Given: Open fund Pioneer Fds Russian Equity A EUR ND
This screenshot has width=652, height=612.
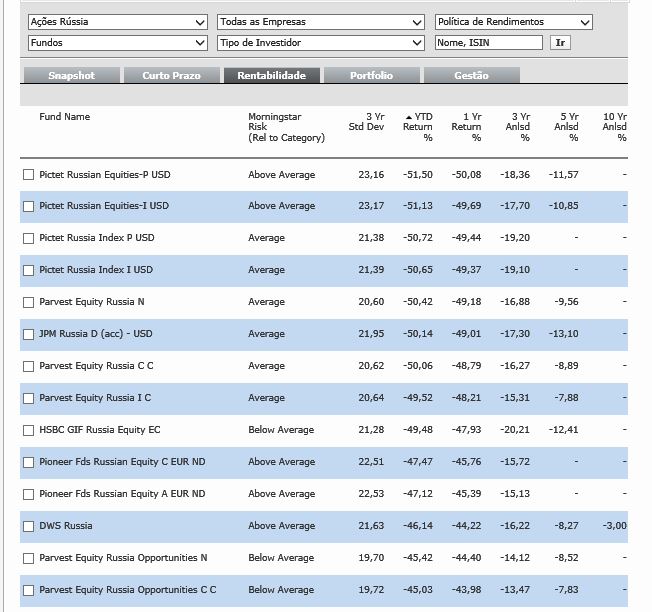Looking at the screenshot, I should (x=122, y=494).
